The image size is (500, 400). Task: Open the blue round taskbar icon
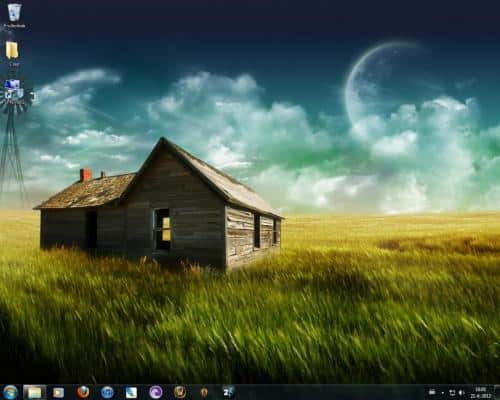tap(107, 392)
